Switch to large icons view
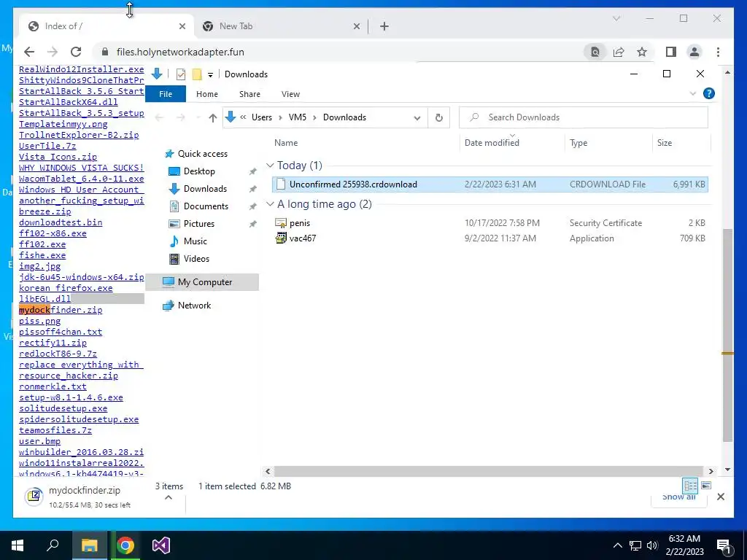The width and height of the screenshot is (747, 560). point(706,486)
